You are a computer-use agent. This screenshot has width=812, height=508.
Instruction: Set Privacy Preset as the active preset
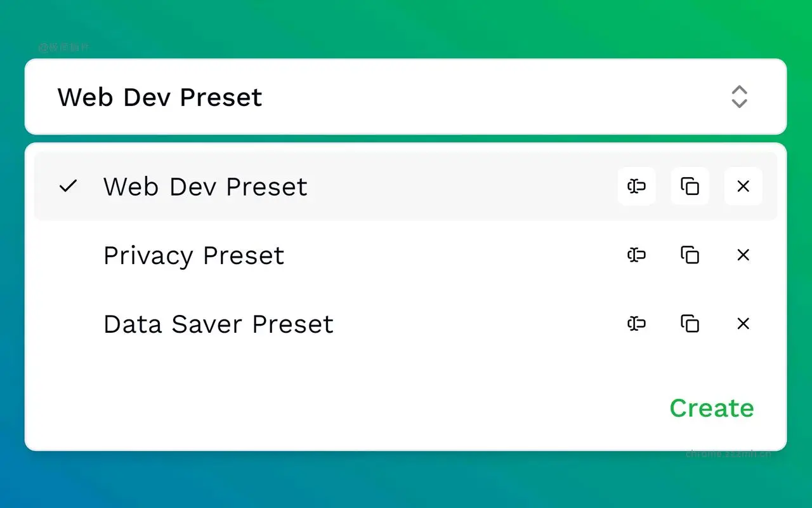[193, 255]
